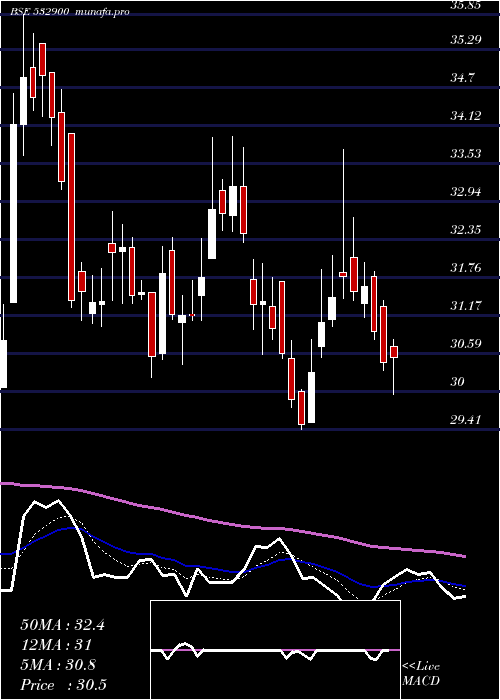Click the Price : 30.5 readout
500x700 pixels.
tap(63, 685)
